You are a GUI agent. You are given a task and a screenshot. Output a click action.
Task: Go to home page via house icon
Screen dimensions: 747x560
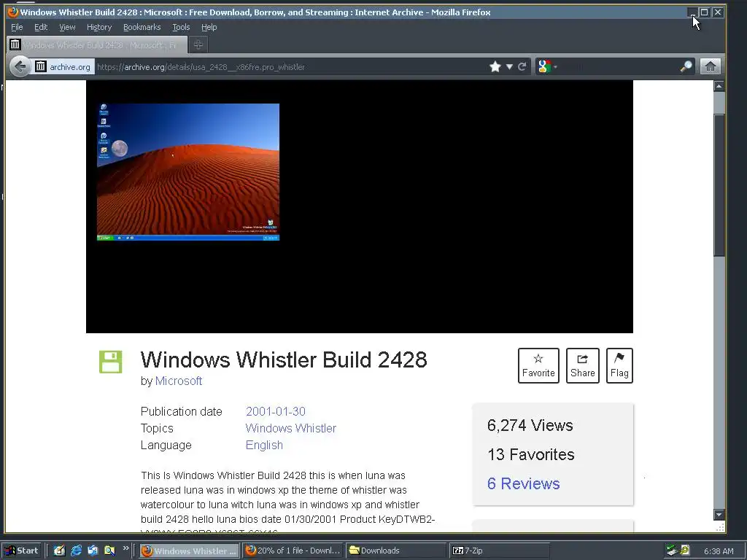tap(710, 66)
